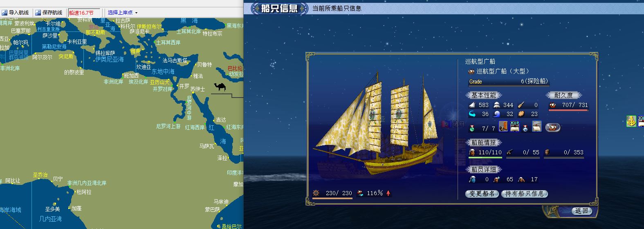Image resolution: width=644 pixels, height=229 pixels.
Task: Open 持有船只信息 owned ships info
Action: pyautogui.click(x=524, y=194)
